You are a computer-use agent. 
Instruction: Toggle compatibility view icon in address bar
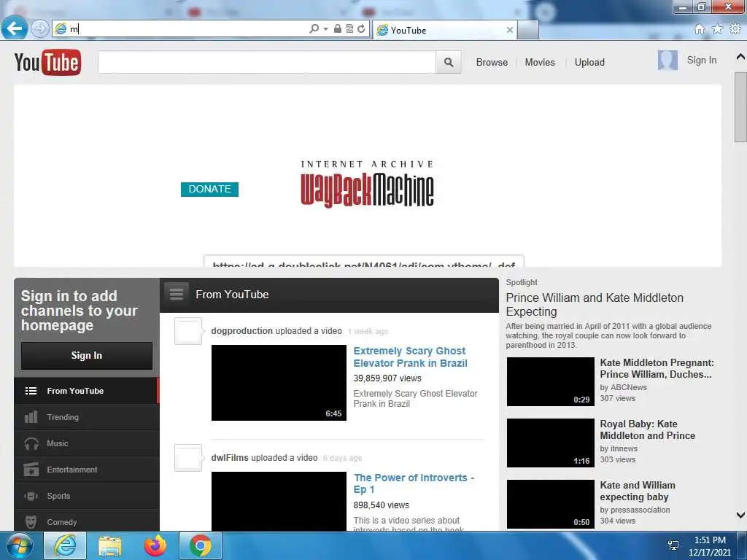[349, 29]
